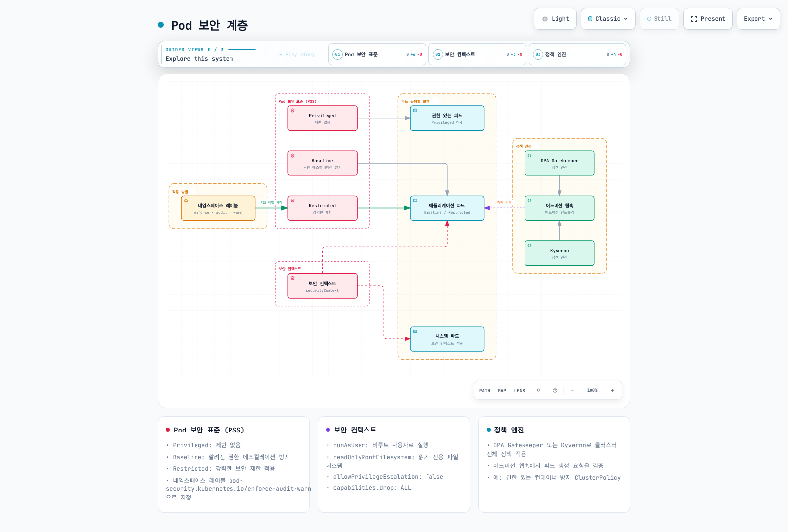788x532 pixels.
Task: Open the Classic style dropdown
Action: coord(608,19)
